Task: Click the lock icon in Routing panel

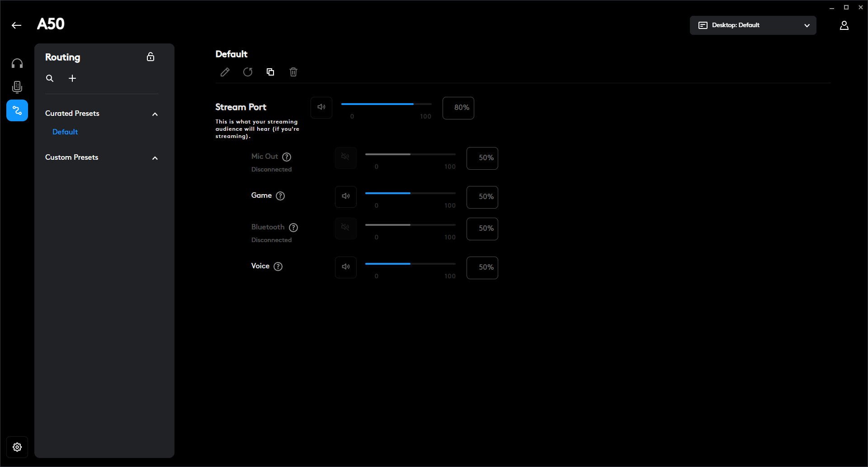Action: tap(151, 57)
